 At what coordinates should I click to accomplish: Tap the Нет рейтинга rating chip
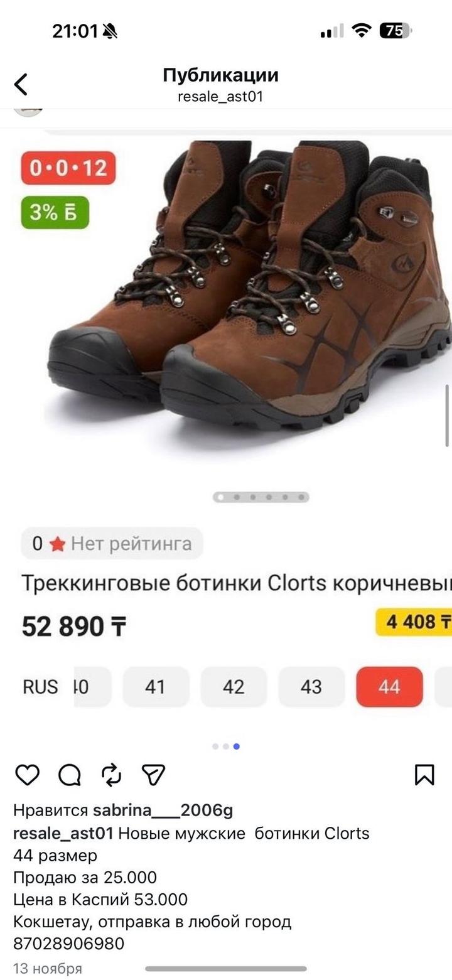pyautogui.click(x=112, y=544)
